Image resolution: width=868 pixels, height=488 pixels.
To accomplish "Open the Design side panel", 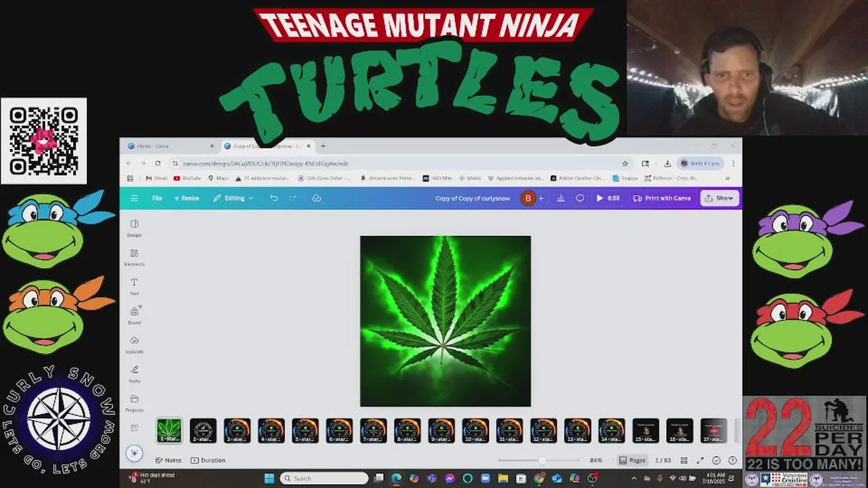I will [134, 228].
